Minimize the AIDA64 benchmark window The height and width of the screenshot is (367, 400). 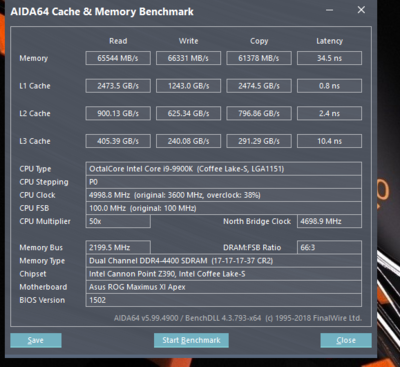(329, 10)
